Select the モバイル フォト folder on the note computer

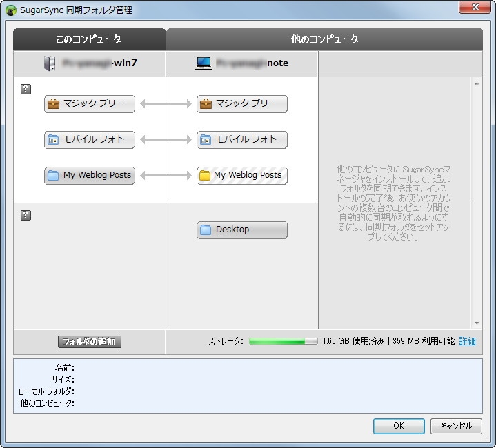[x=242, y=140]
